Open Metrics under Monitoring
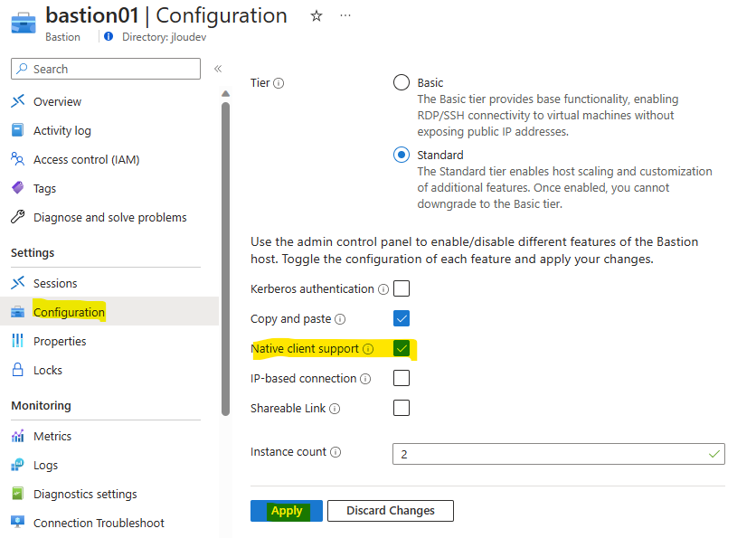The height and width of the screenshot is (538, 756). (x=52, y=437)
